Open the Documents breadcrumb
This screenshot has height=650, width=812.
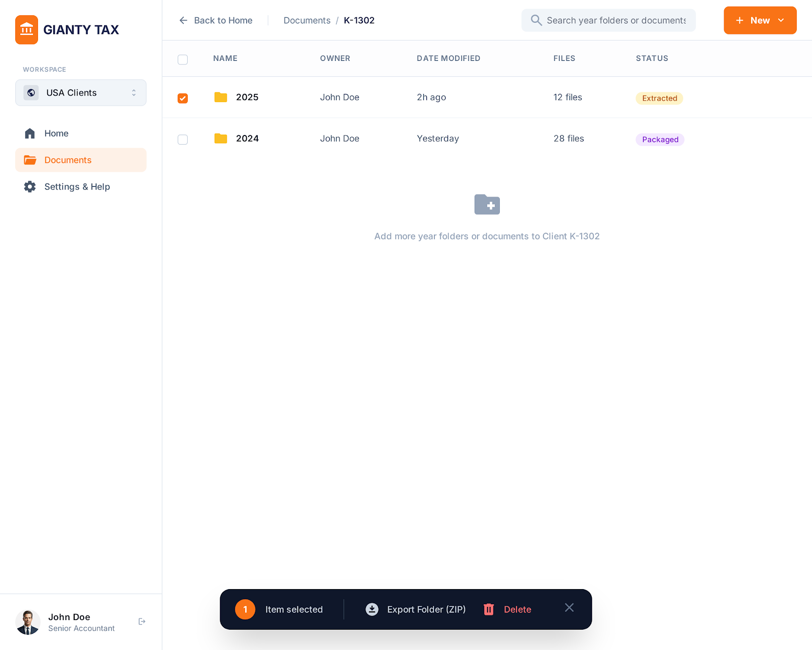coord(307,20)
